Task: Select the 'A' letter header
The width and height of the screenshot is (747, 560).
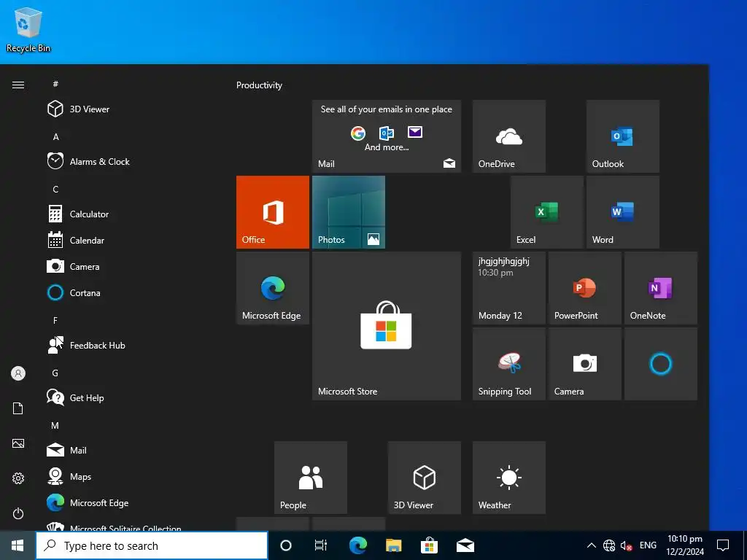Action: click(55, 136)
